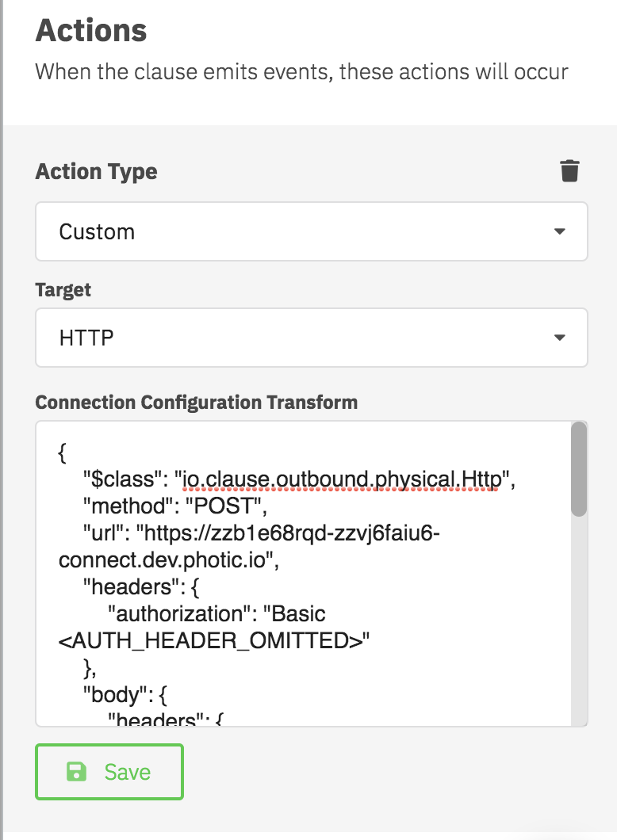
Task: Click inside the Connection Configuration Transform editor
Action: (x=304, y=574)
